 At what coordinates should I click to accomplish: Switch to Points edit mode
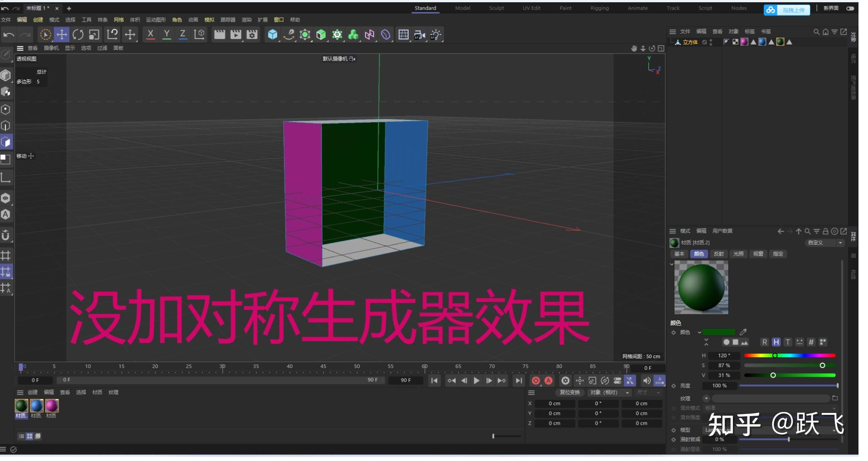6,109
